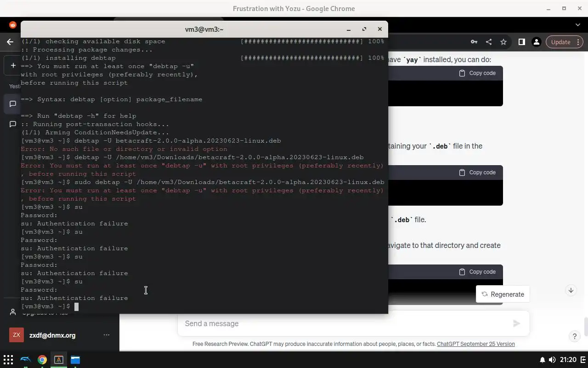
Task: Start a new chat with the plus icon
Action: click(x=13, y=65)
